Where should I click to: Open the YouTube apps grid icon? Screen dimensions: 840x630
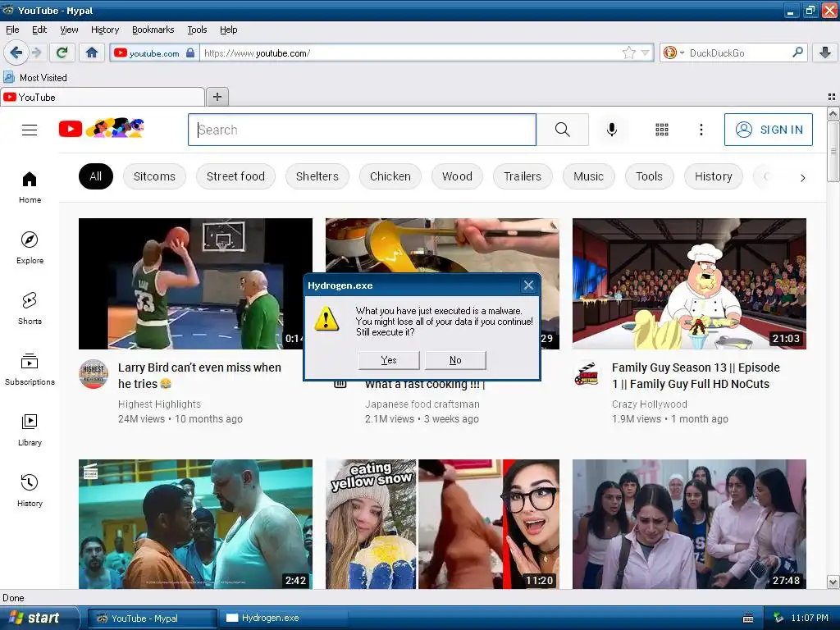pyautogui.click(x=662, y=130)
